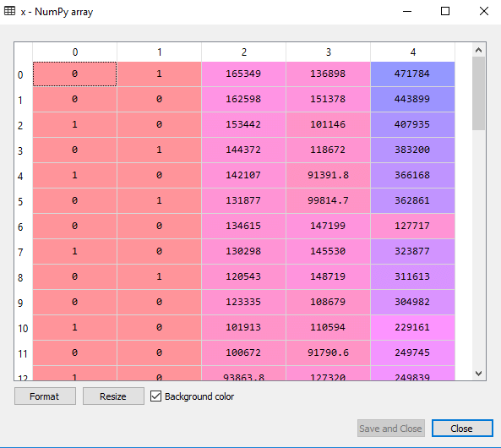
Task: Click the Close button
Action: [462, 429]
